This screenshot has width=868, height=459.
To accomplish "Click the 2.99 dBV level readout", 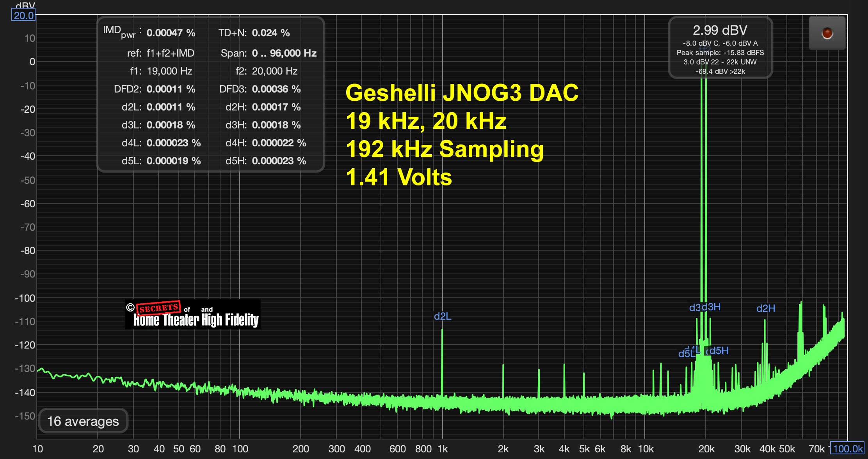I will coord(720,30).
